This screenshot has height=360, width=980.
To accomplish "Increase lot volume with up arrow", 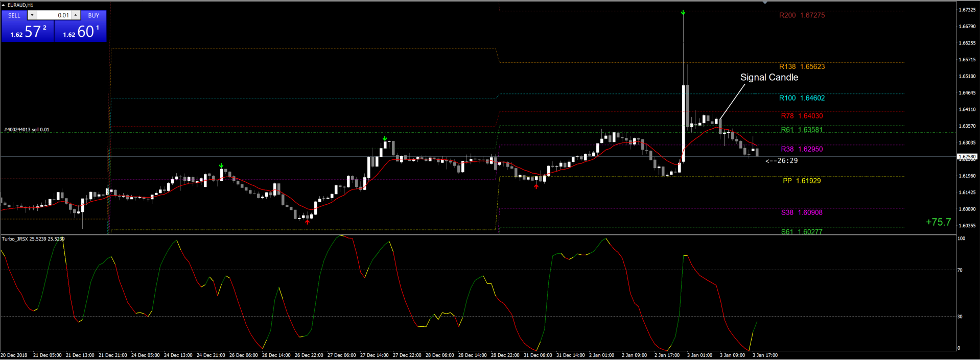I will 76,15.
